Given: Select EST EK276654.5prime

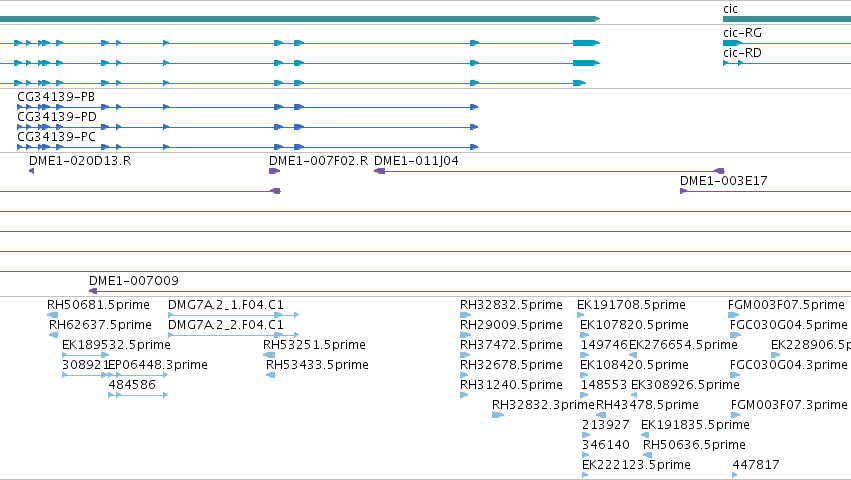Looking at the screenshot, I should click(683, 345).
